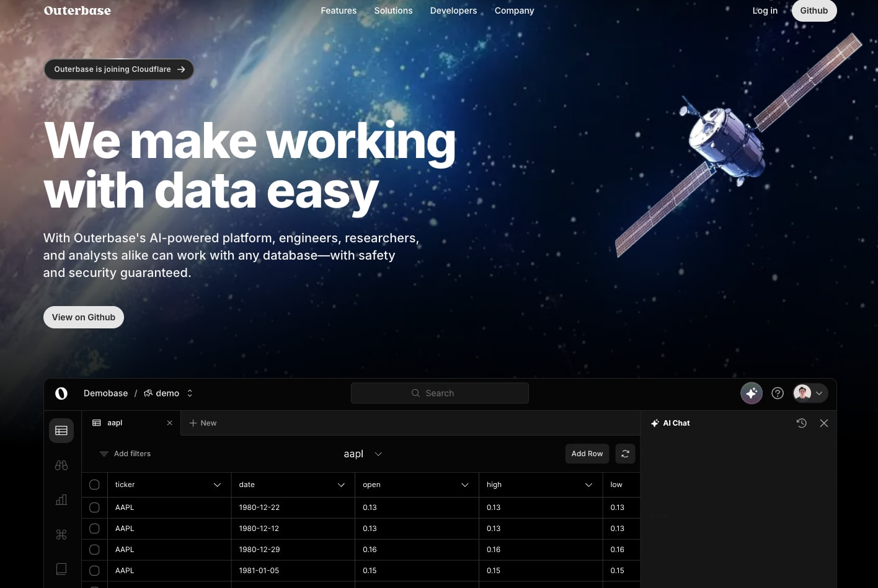Image resolution: width=878 pixels, height=588 pixels.
Task: Click the Outerbase O logo in demo app
Action: 61,393
